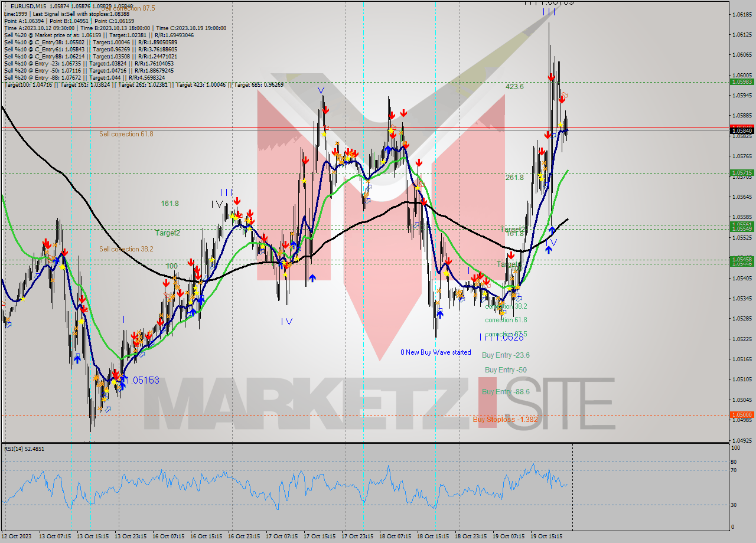Click the 'Buy Entry -88.6' label

pyautogui.click(x=506, y=391)
